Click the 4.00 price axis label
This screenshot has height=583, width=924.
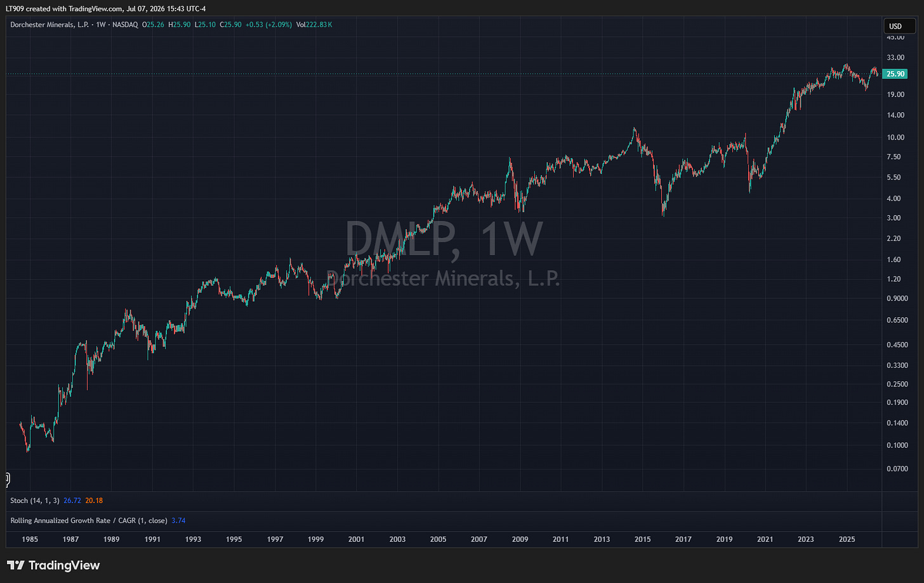pyautogui.click(x=894, y=199)
